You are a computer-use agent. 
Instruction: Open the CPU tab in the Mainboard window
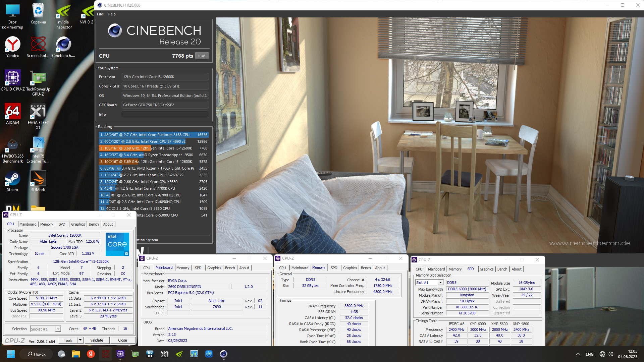[147, 268]
